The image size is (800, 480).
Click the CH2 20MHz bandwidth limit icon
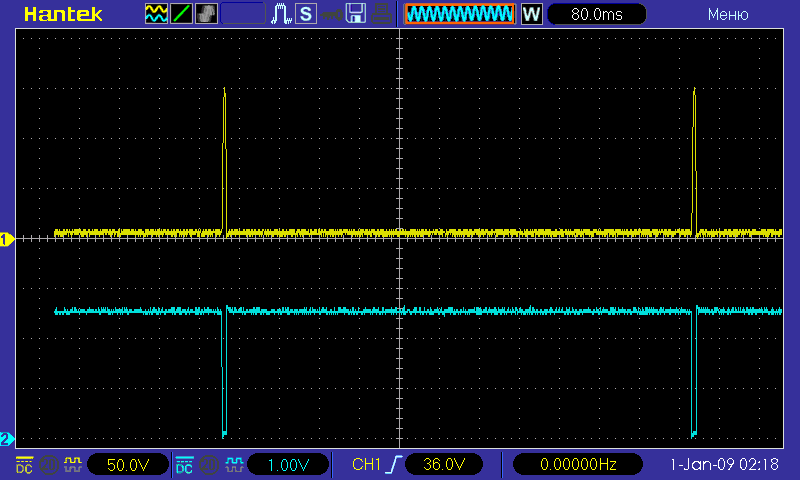point(209,465)
